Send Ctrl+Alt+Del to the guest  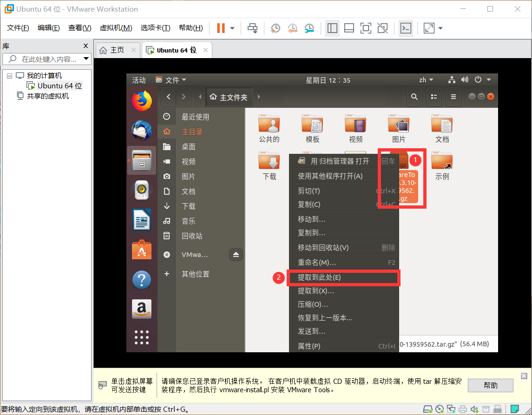pos(252,28)
